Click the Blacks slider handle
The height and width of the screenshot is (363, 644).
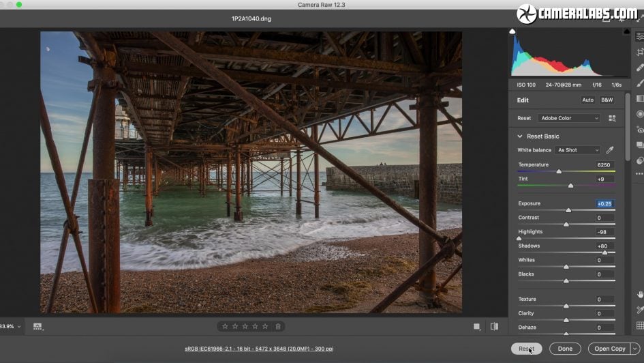pyautogui.click(x=566, y=281)
